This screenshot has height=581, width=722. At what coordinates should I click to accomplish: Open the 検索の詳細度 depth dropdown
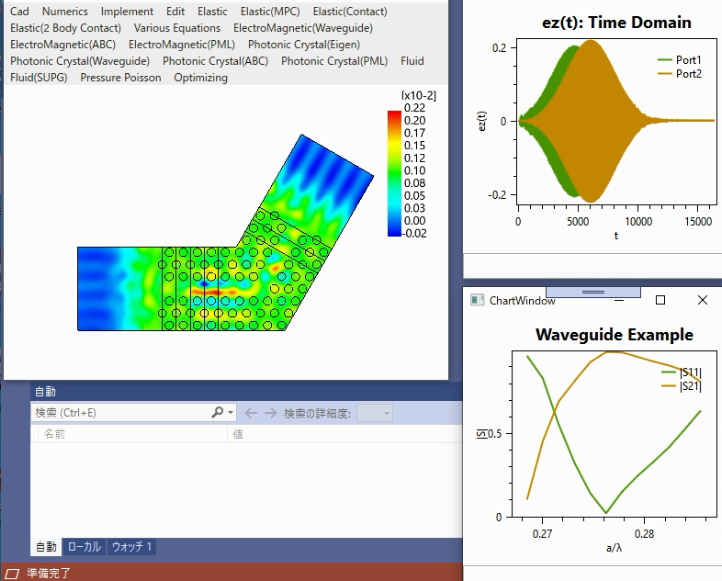pyautogui.click(x=374, y=413)
